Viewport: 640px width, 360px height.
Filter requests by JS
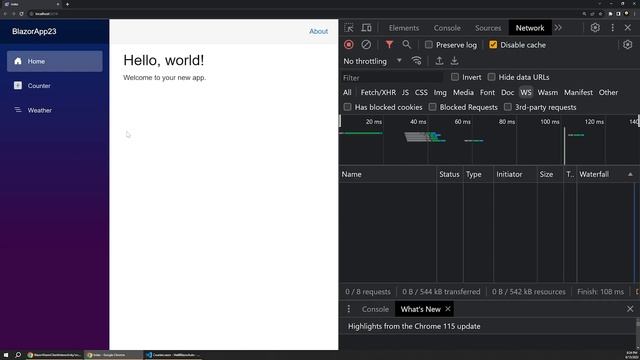click(405, 92)
